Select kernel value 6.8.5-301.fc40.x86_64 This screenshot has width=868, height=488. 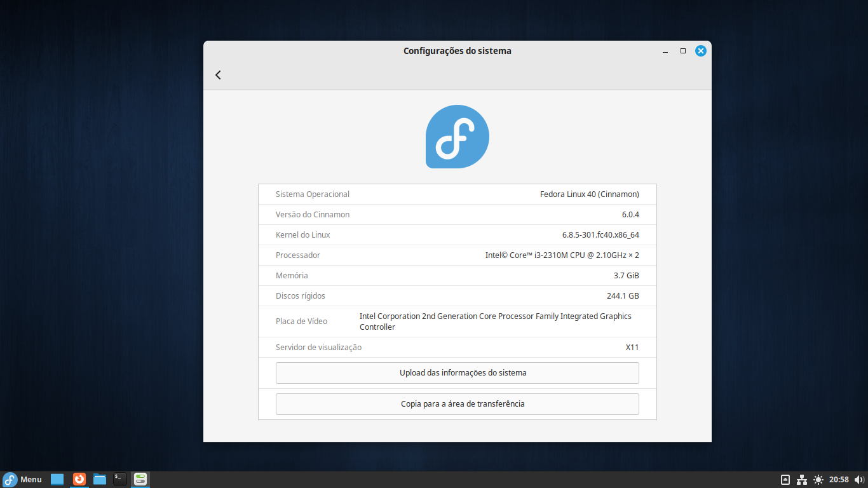(x=600, y=235)
